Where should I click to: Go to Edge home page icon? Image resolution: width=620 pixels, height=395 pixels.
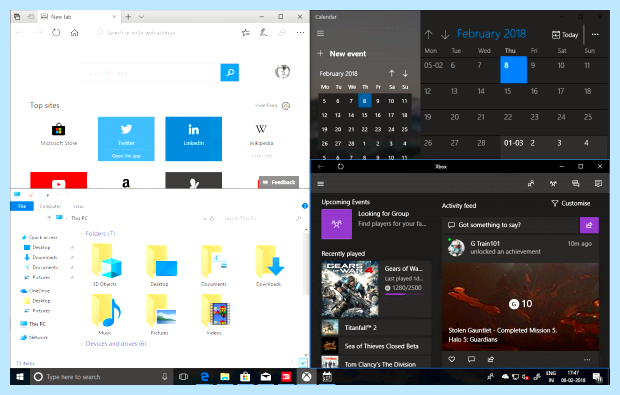click(74, 32)
